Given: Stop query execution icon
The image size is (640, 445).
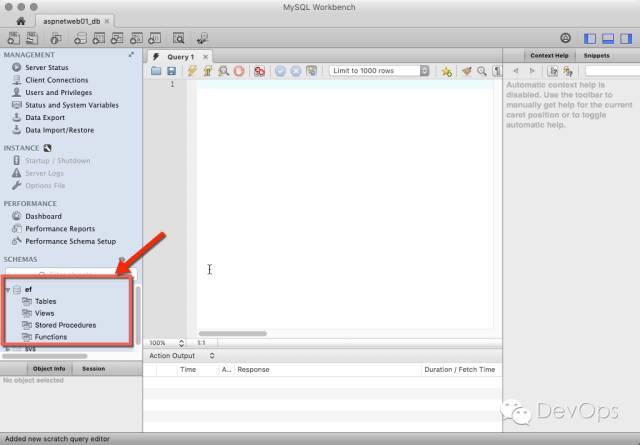Looking at the screenshot, I should tap(239, 71).
